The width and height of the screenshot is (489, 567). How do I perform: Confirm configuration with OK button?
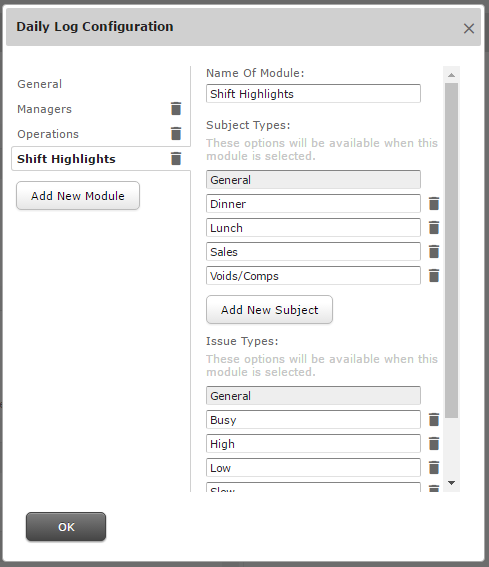tap(66, 526)
